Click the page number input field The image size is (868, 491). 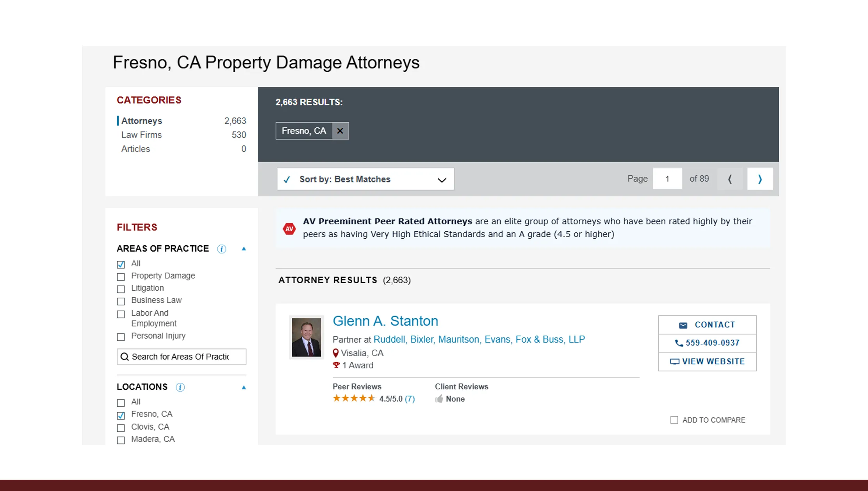click(x=668, y=179)
